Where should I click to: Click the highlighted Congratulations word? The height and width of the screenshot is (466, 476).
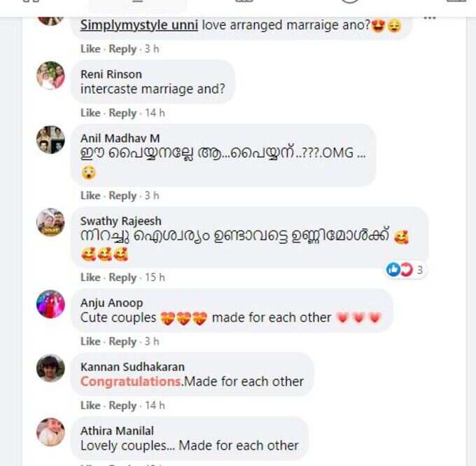point(131,382)
